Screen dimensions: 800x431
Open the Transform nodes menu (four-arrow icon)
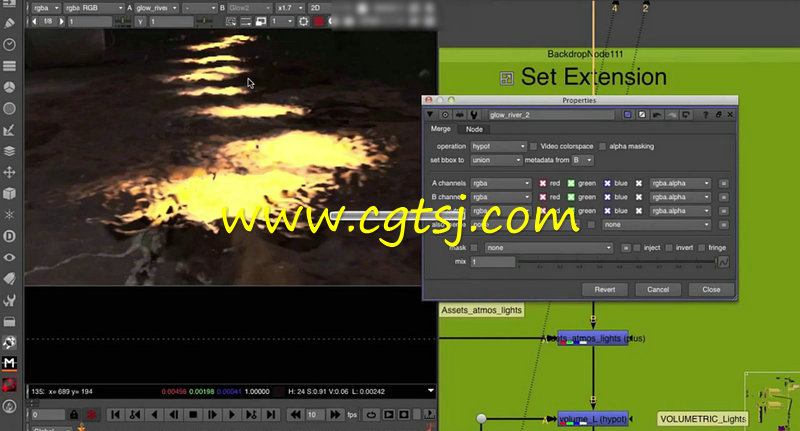9,172
